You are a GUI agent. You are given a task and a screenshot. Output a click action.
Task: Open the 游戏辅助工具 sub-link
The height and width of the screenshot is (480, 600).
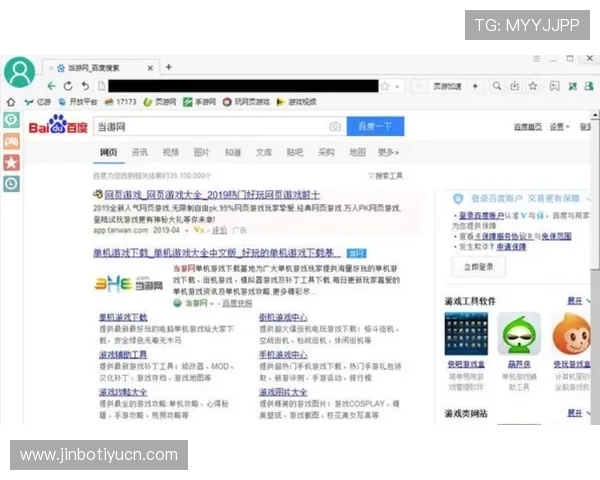click(x=123, y=355)
